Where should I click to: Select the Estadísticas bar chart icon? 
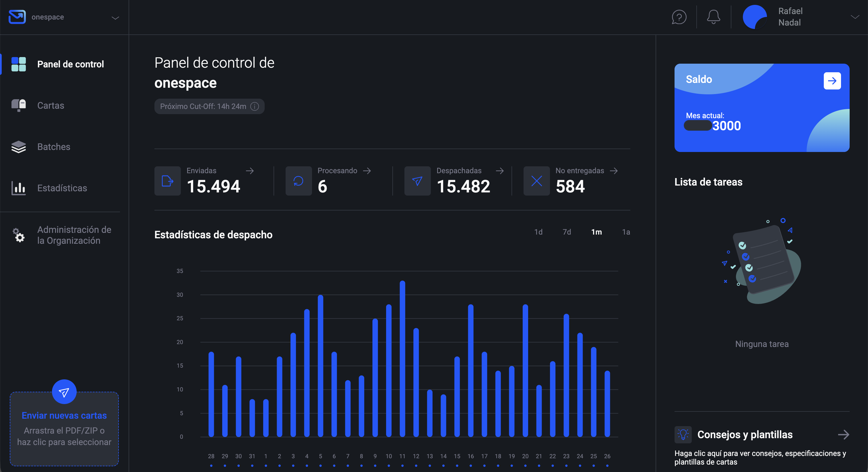(19, 188)
